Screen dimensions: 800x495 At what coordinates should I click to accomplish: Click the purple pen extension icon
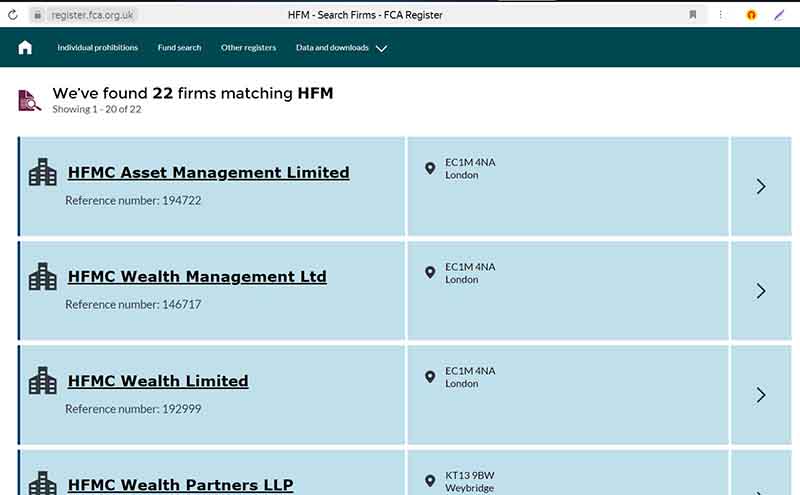(x=779, y=15)
